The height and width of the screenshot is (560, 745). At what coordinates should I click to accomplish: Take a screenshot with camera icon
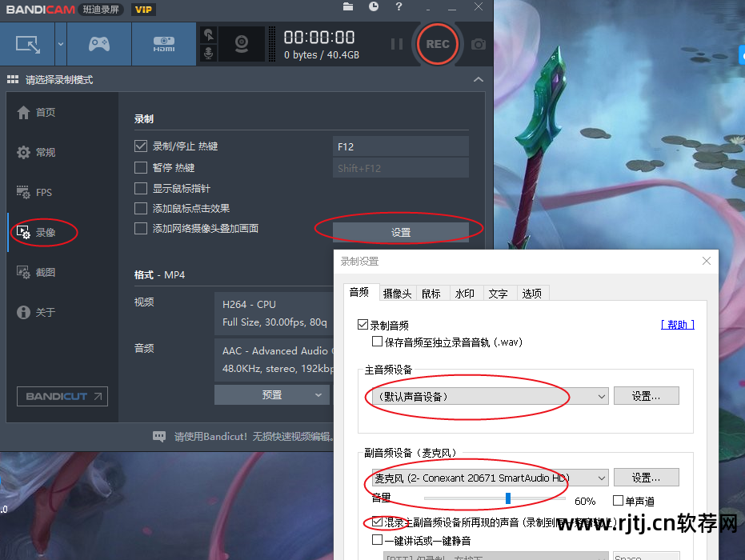click(x=478, y=44)
